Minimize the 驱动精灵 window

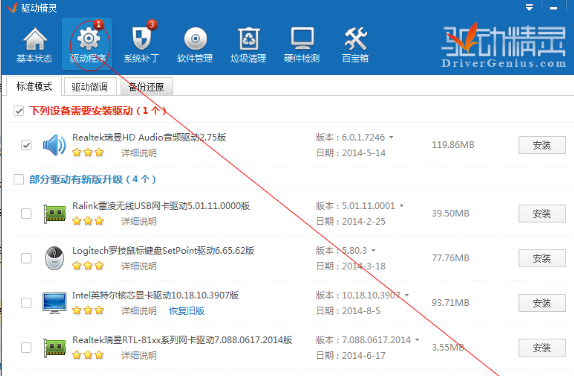pyautogui.click(x=554, y=8)
